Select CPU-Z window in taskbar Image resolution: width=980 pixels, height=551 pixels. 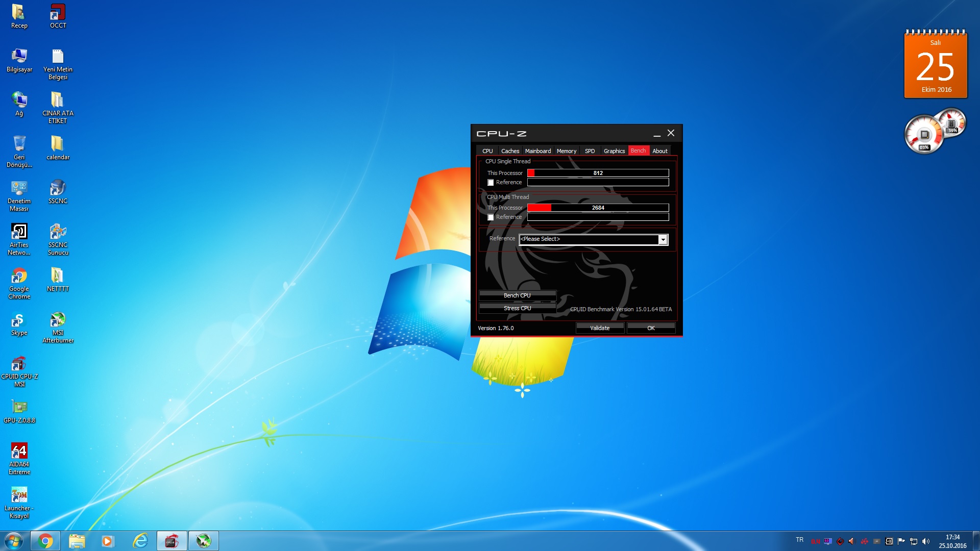pos(171,541)
